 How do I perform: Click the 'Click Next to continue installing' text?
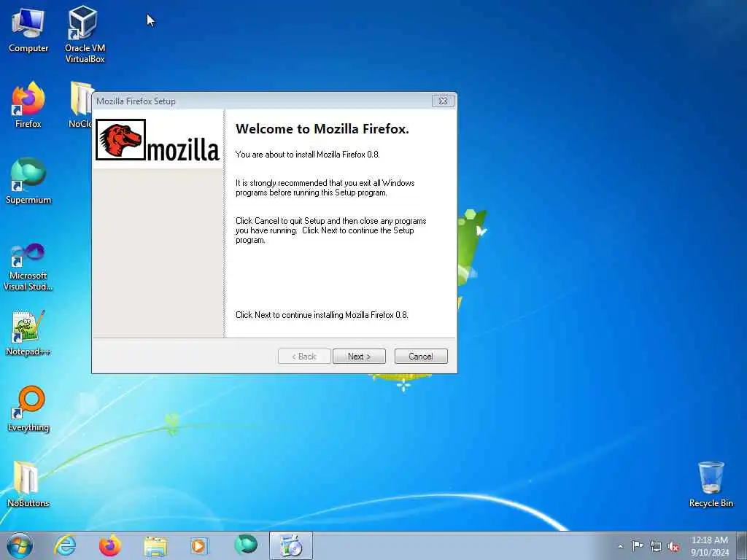322,315
